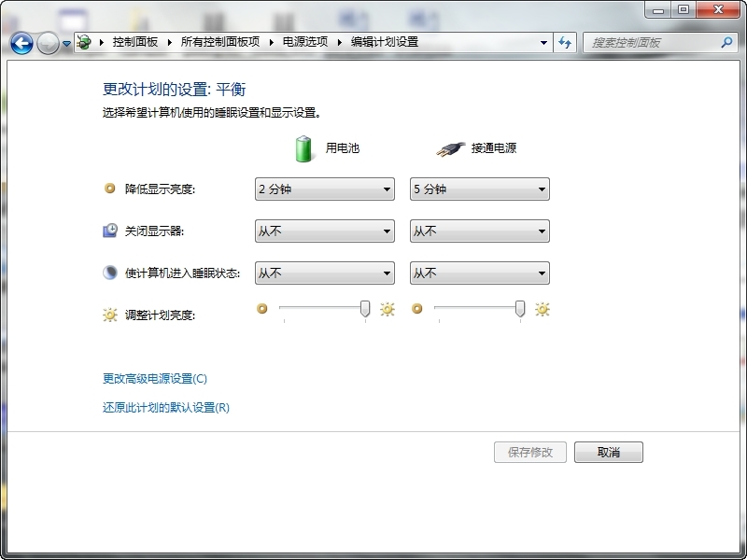Open 降低显示亮度 on-battery dropdown (2 分钟)

point(325,189)
